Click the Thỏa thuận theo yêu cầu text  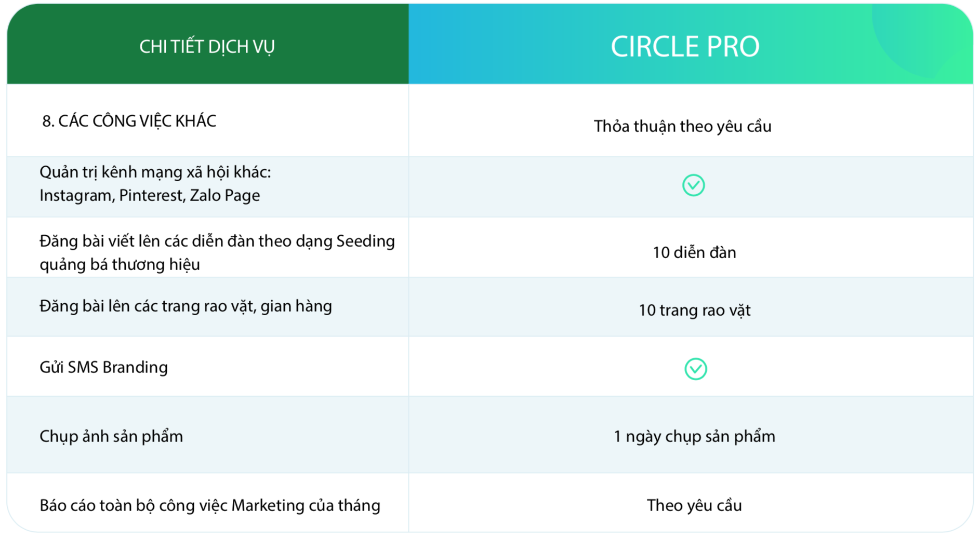[682, 126]
